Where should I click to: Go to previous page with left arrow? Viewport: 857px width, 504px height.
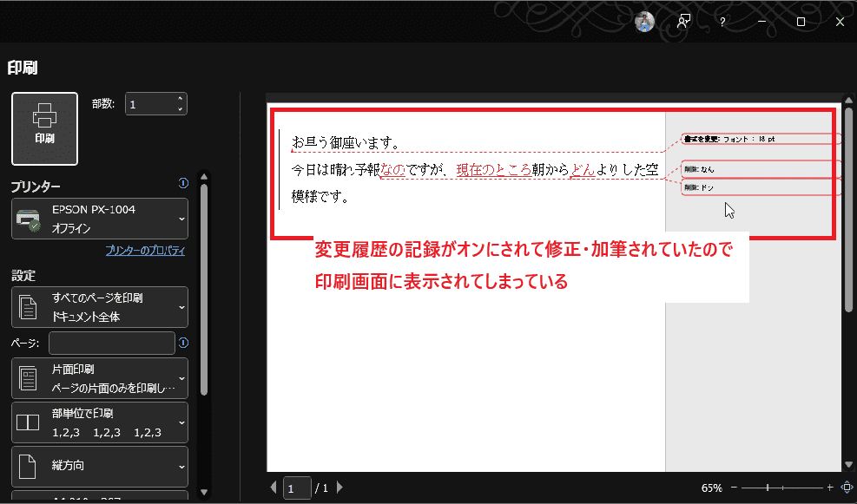[x=274, y=488]
